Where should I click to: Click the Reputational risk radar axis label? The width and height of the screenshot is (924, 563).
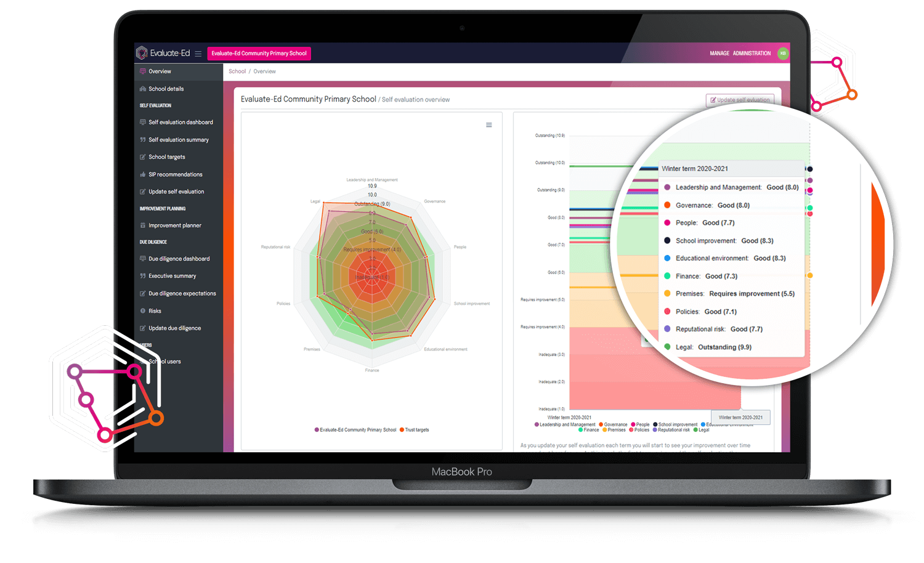tap(275, 247)
